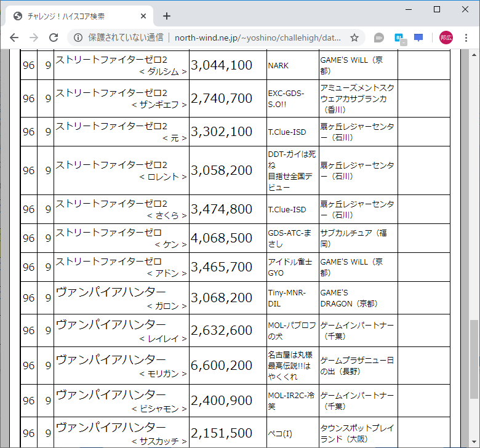Select score 4,068,500 for ケン
This screenshot has width=480, height=448.
(222, 238)
